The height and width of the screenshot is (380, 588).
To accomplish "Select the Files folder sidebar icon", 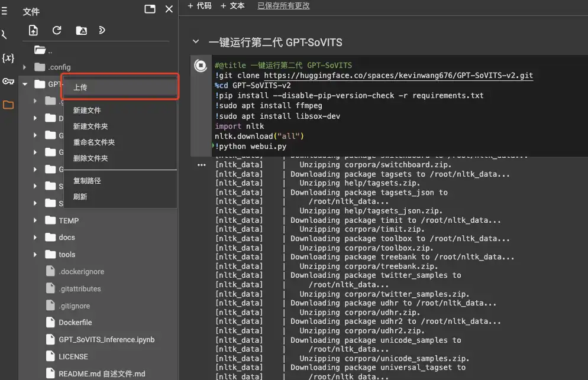I will [8, 105].
